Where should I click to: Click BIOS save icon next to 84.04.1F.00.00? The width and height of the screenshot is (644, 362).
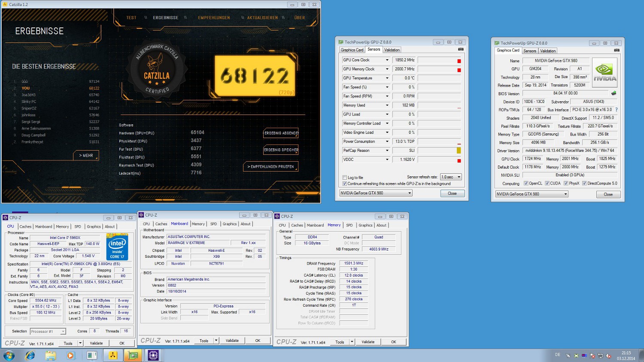[x=614, y=93]
